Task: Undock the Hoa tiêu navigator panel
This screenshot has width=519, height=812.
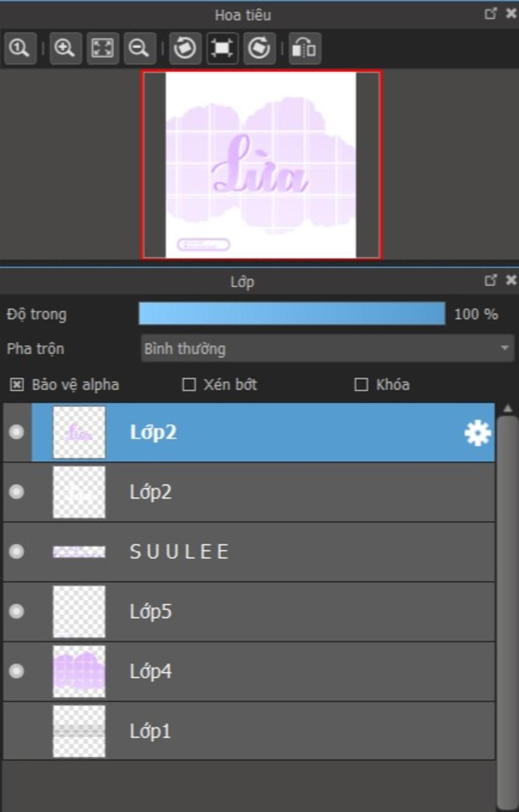Action: 490,14
